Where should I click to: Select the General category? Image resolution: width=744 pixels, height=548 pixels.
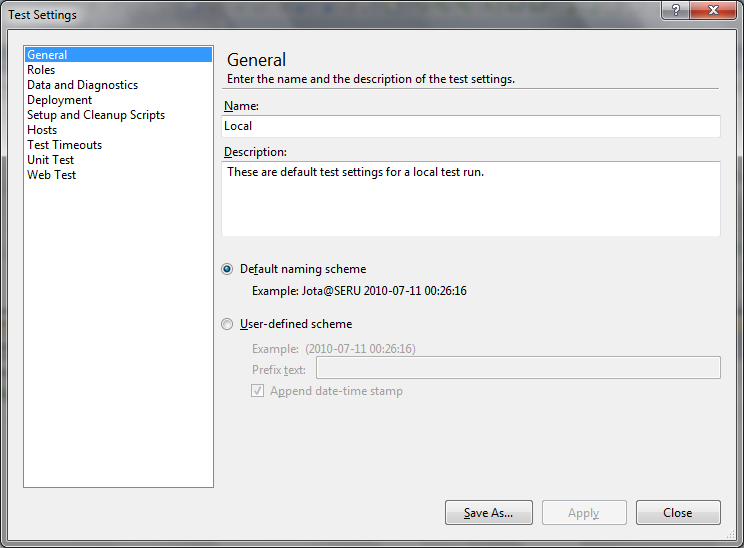[118, 55]
